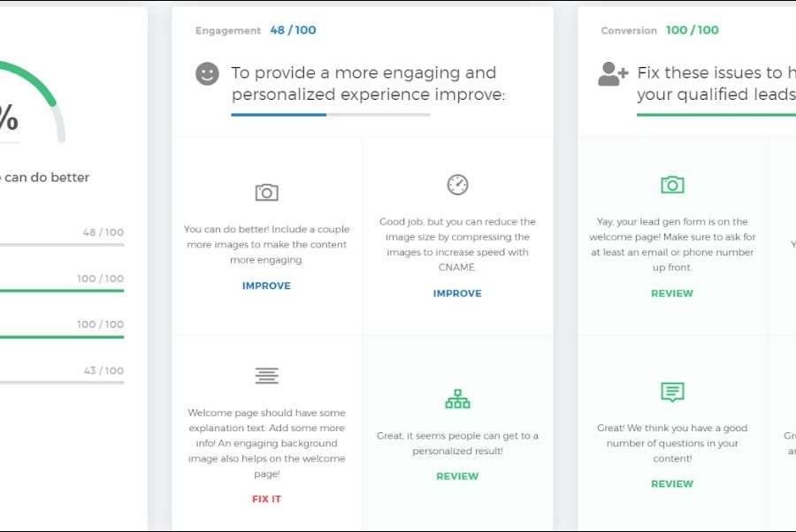The height and width of the screenshot is (532, 796).
Task: Click the Engagement 48 / 100 score label
Action: [293, 30]
